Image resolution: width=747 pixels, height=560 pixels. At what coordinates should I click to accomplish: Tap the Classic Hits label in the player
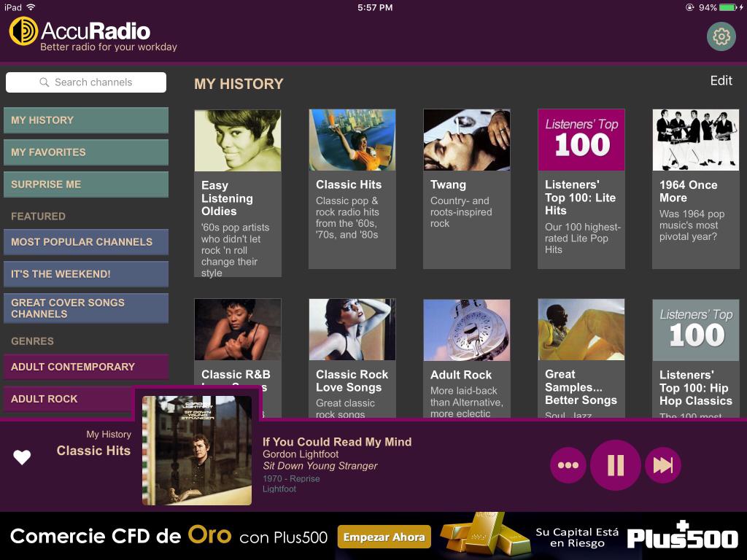pos(93,451)
